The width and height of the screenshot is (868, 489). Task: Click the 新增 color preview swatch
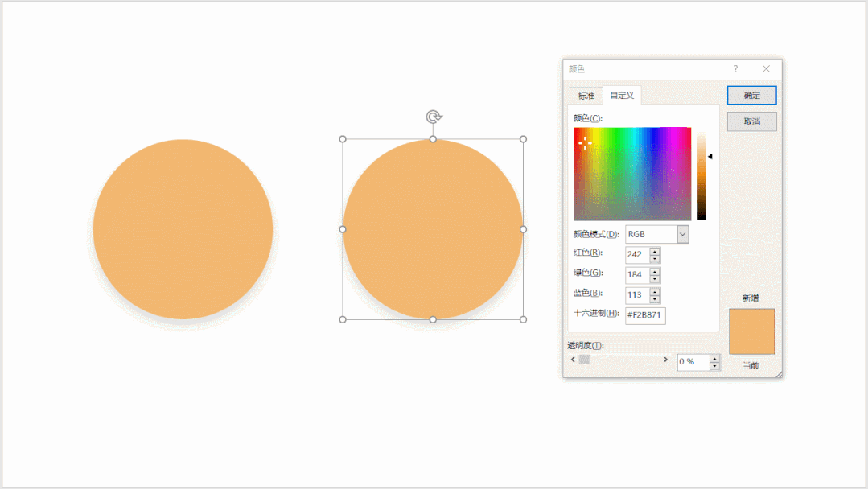coord(751,331)
